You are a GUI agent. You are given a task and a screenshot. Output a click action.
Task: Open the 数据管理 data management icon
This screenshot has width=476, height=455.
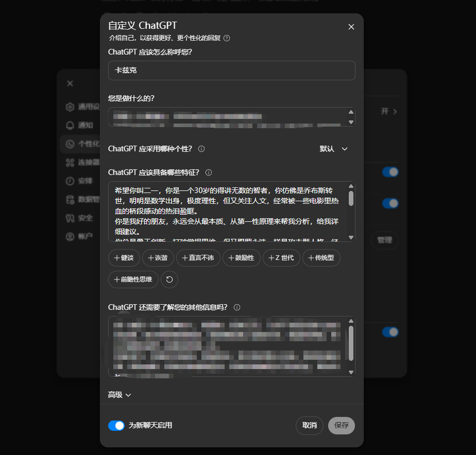[x=70, y=199]
